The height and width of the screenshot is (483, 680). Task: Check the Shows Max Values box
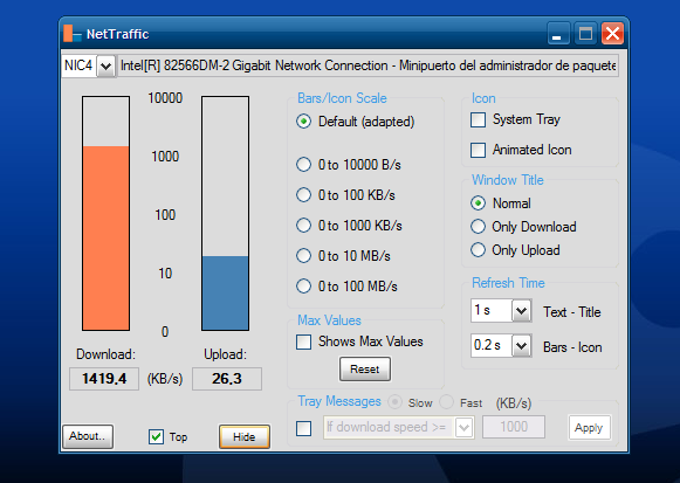(304, 342)
